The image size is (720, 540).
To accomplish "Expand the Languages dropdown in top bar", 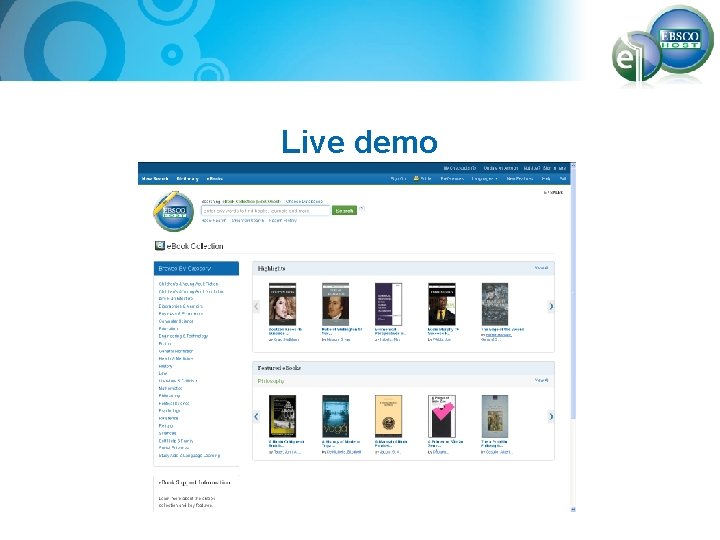I will [484, 179].
